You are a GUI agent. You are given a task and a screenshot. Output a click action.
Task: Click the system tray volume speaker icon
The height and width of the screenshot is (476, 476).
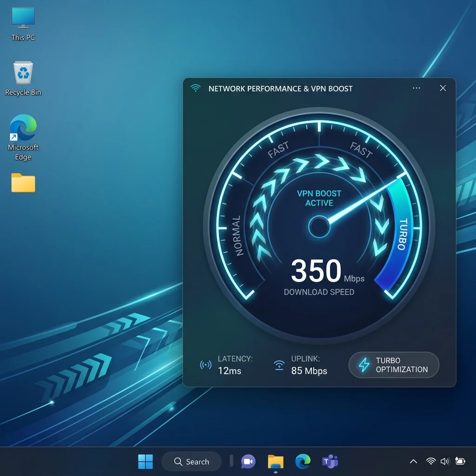click(x=445, y=462)
